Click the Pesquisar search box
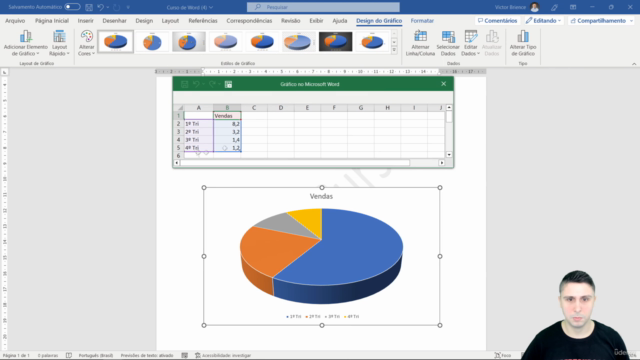This screenshot has width=640, height=360. pyautogui.click(x=323, y=7)
